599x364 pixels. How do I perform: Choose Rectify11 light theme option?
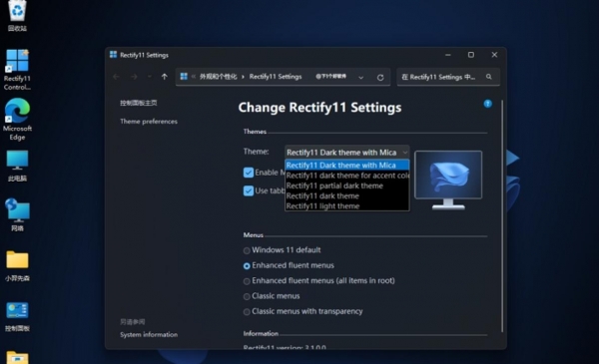[x=346, y=206]
